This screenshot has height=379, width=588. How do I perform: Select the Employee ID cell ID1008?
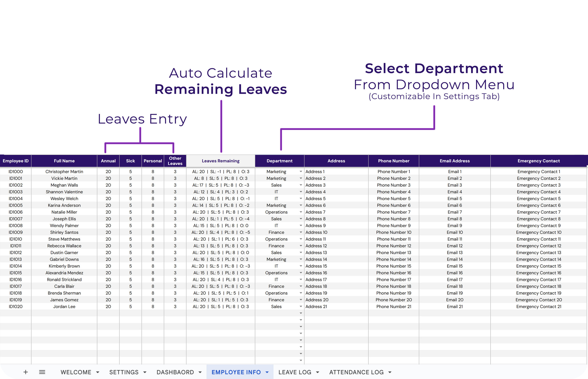pyautogui.click(x=15, y=226)
